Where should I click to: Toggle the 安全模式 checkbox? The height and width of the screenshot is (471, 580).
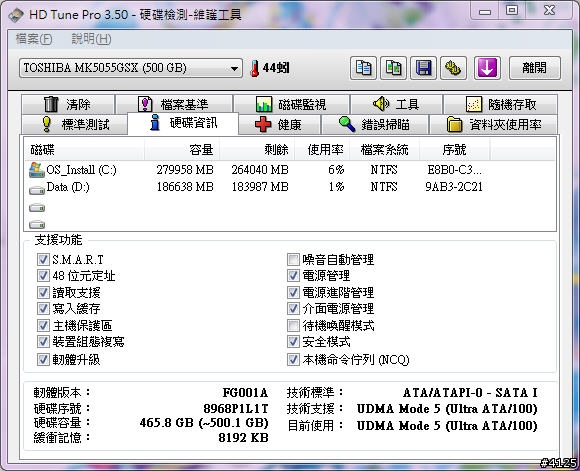(x=293, y=341)
